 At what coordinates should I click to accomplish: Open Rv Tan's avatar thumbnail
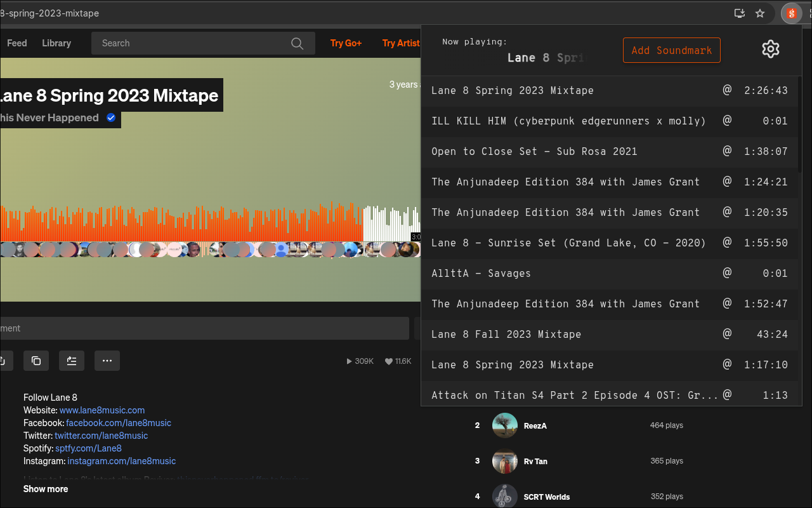click(505, 461)
